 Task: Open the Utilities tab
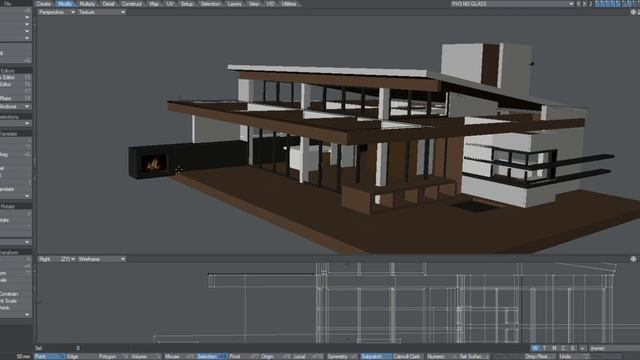click(x=289, y=4)
